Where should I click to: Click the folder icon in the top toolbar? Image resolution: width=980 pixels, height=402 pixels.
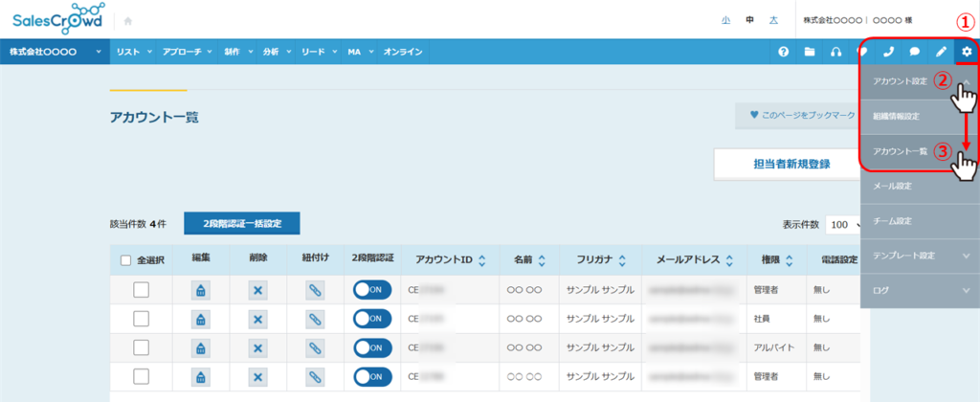pyautogui.click(x=810, y=52)
